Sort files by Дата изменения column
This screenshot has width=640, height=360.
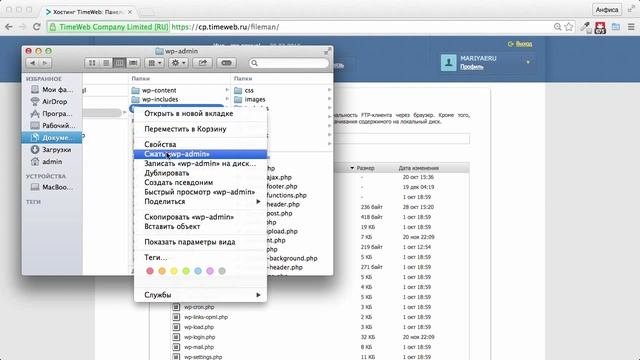[x=418, y=168]
